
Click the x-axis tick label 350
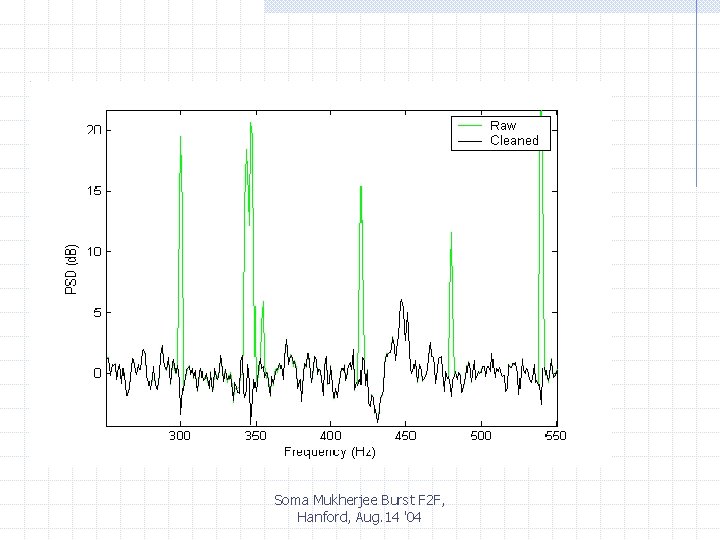(255, 435)
